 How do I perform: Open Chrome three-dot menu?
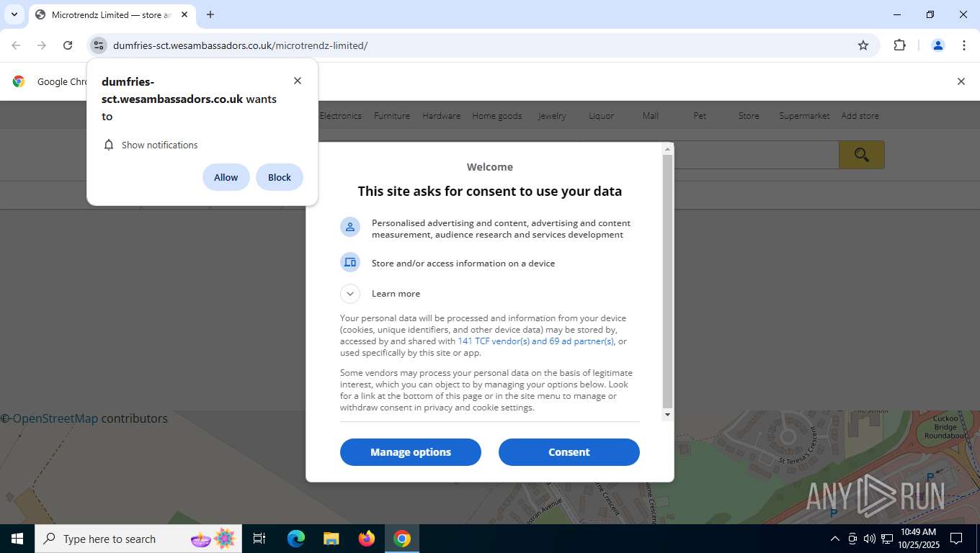964,45
